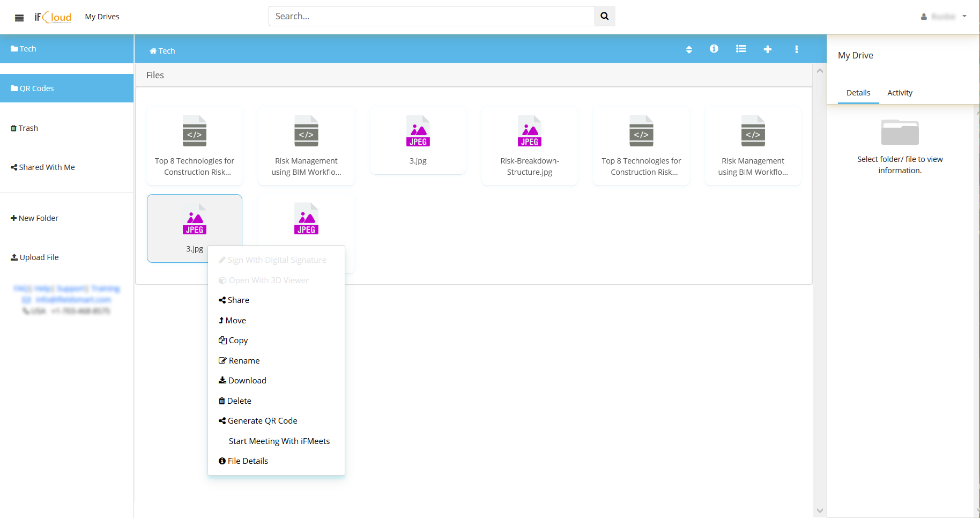The width and height of the screenshot is (980, 518).
Task: Click the search magnifier button
Action: point(605,16)
